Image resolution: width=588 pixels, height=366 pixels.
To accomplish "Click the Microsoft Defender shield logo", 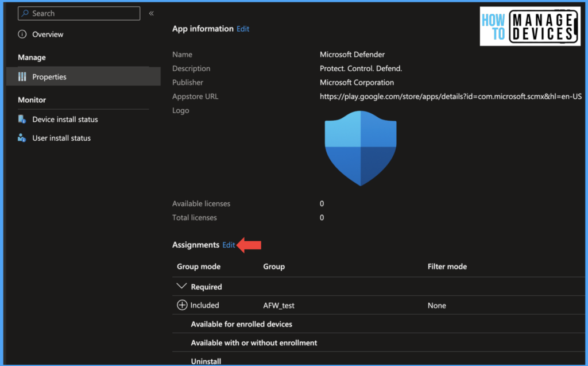I will point(361,148).
